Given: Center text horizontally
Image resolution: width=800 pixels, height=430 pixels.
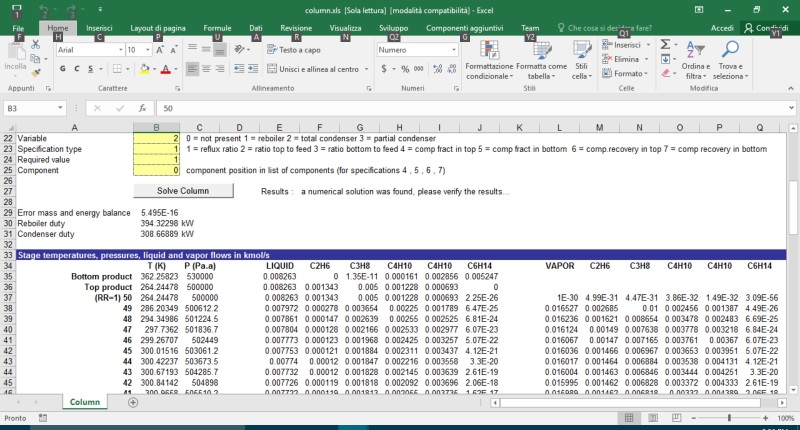Looking at the screenshot, I should (206, 69).
